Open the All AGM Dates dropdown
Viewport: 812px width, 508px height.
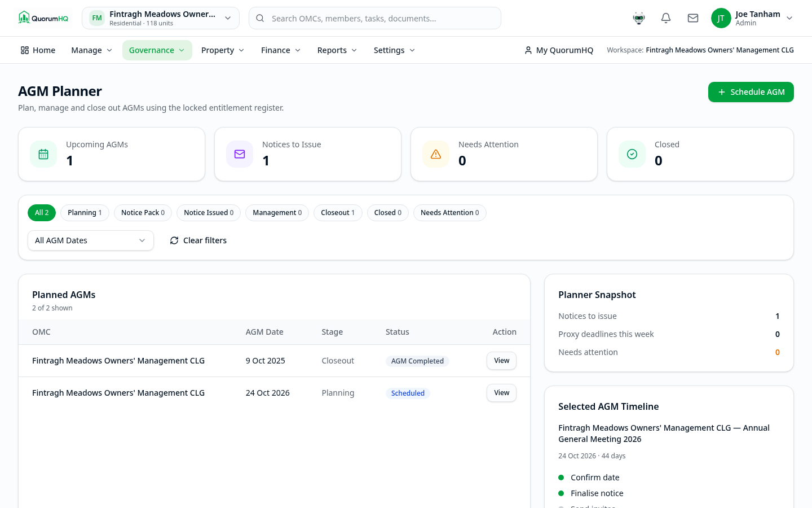[x=91, y=240]
